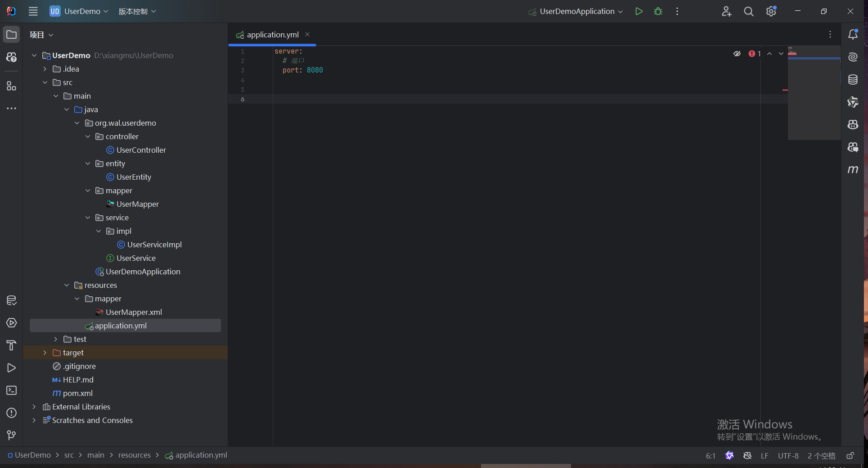Open the Problems tool window

tap(11, 413)
